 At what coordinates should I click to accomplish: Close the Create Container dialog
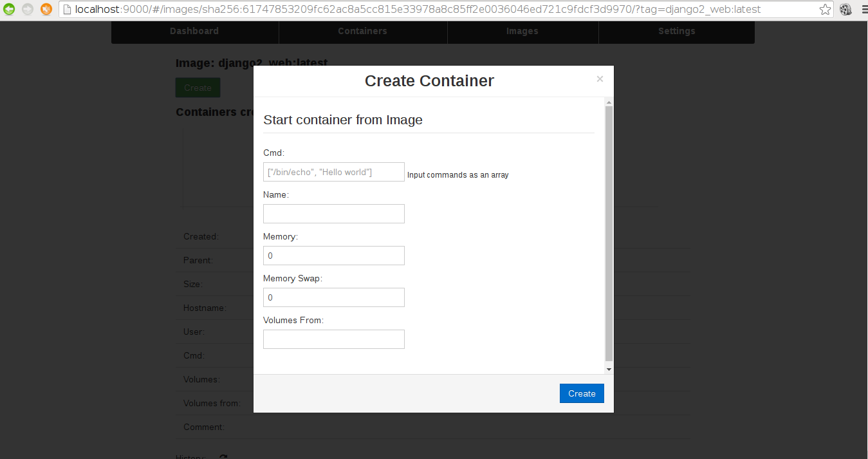(600, 79)
